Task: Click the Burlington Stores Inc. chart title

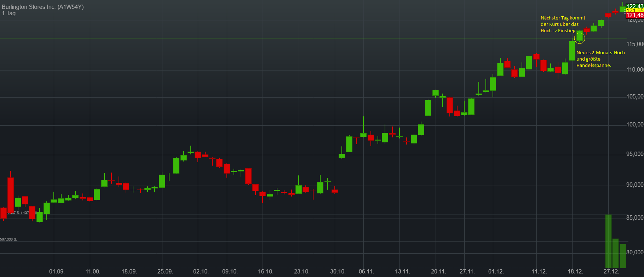Action: pyautogui.click(x=42, y=7)
